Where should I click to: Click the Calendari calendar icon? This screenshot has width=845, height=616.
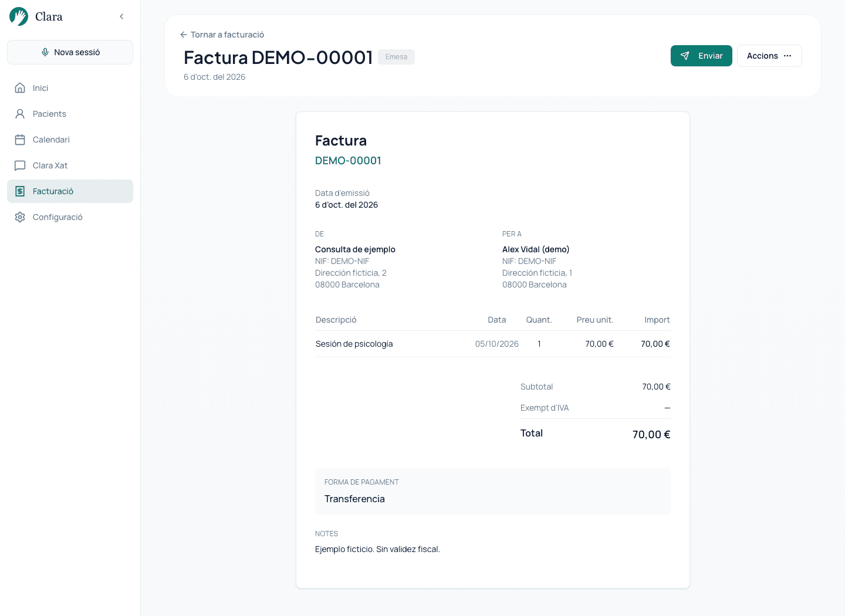click(20, 140)
